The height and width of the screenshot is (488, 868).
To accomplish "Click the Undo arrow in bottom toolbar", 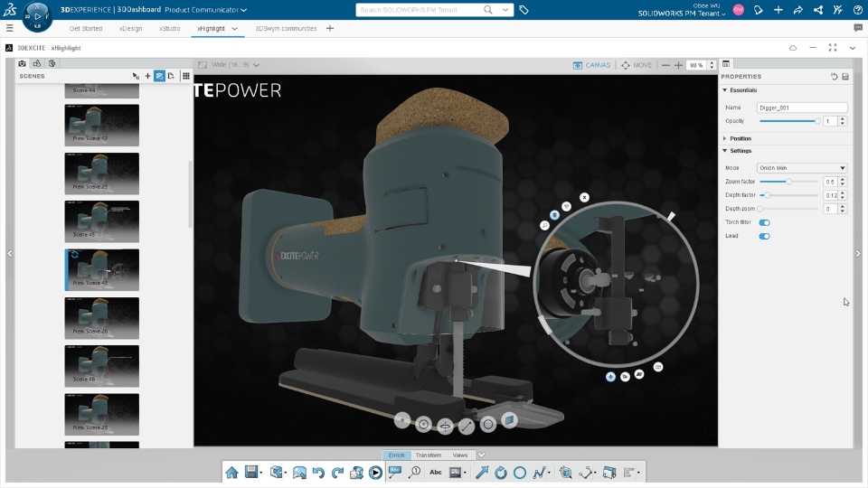I will pyautogui.click(x=318, y=472).
